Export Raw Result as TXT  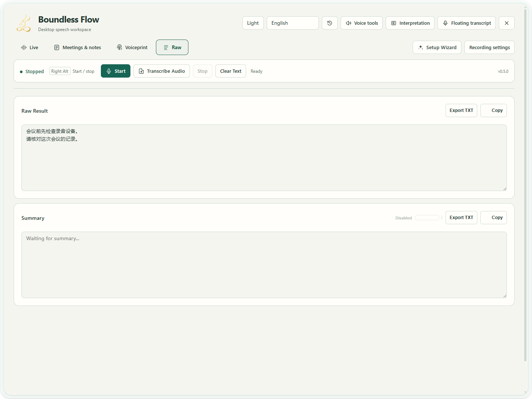pyautogui.click(x=461, y=110)
